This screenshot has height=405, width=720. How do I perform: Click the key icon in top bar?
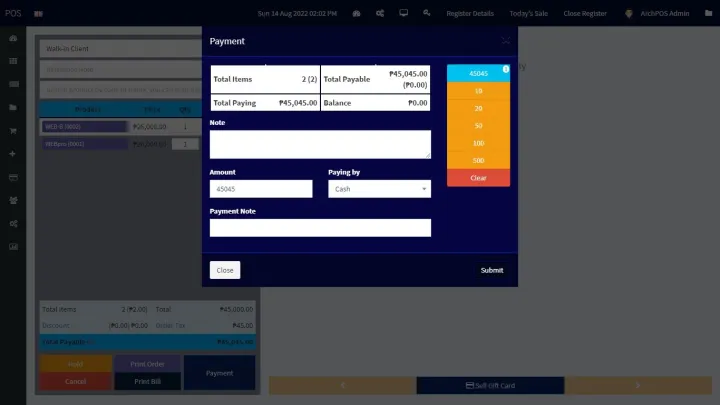tap(427, 14)
